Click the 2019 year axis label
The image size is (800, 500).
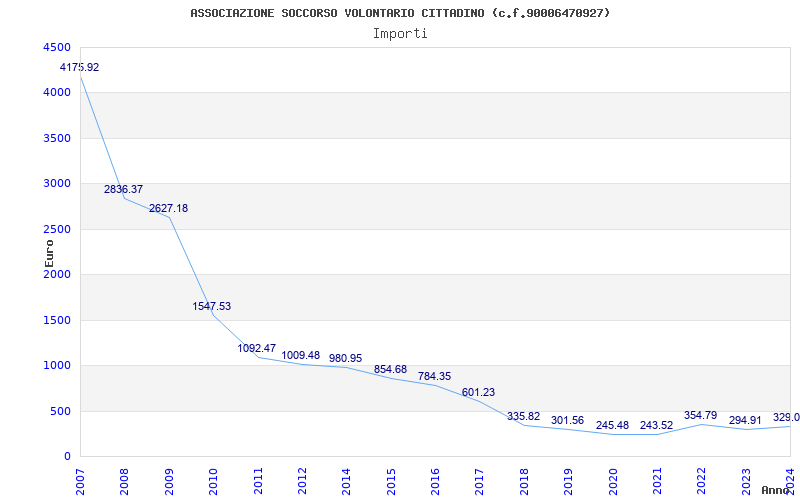point(568,481)
